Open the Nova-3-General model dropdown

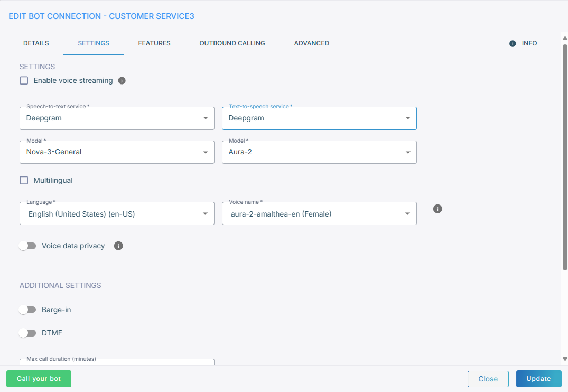tap(117, 152)
